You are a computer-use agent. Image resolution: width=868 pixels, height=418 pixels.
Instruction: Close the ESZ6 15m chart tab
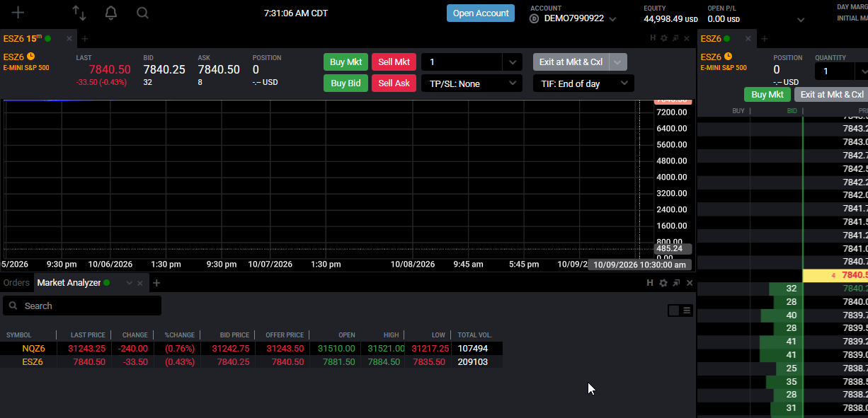pos(69,39)
